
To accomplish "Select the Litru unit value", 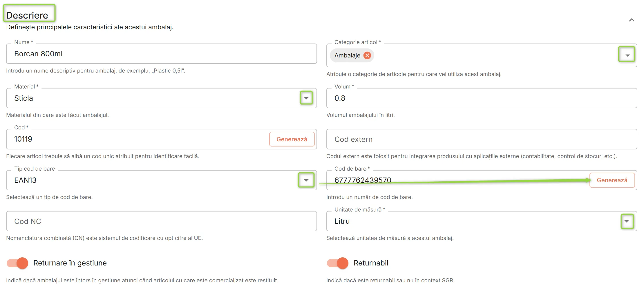I will (342, 221).
